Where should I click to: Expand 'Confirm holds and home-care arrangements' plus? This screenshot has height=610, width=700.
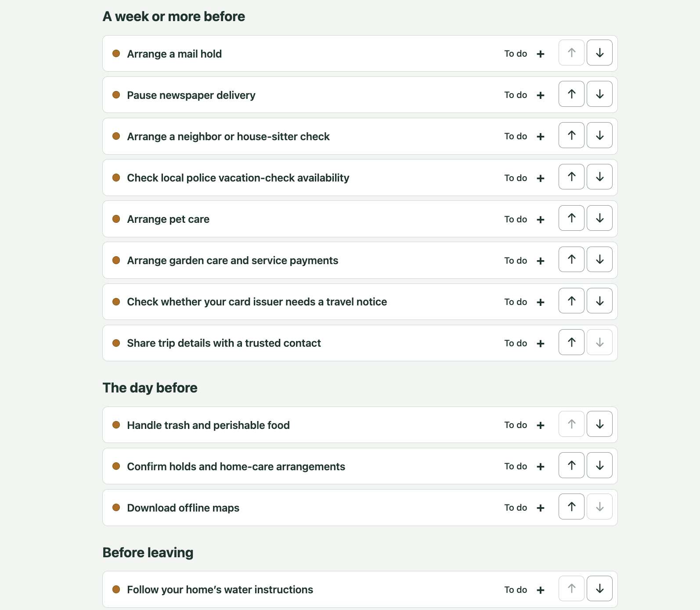(x=541, y=466)
